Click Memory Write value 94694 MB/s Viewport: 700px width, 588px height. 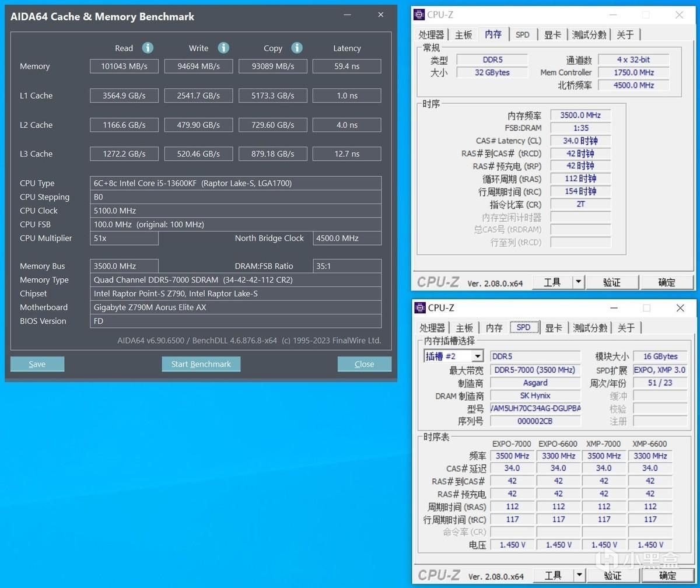click(198, 66)
